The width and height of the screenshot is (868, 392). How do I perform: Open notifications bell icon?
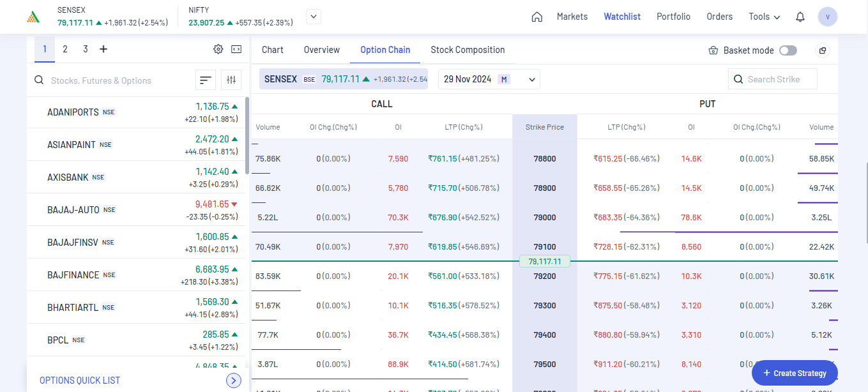pyautogui.click(x=800, y=17)
